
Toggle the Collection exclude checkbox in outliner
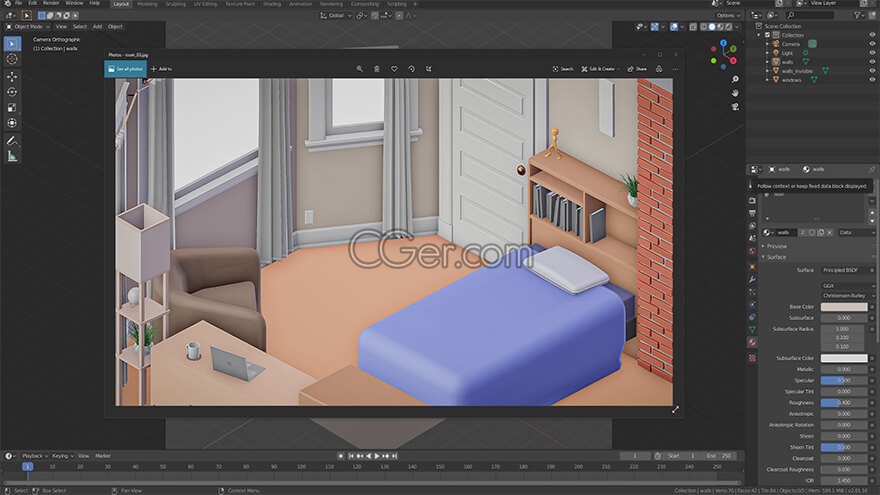pyautogui.click(x=768, y=35)
